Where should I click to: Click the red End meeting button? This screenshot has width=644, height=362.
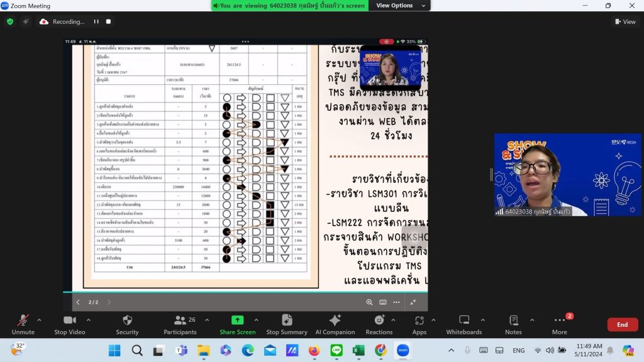(622, 324)
